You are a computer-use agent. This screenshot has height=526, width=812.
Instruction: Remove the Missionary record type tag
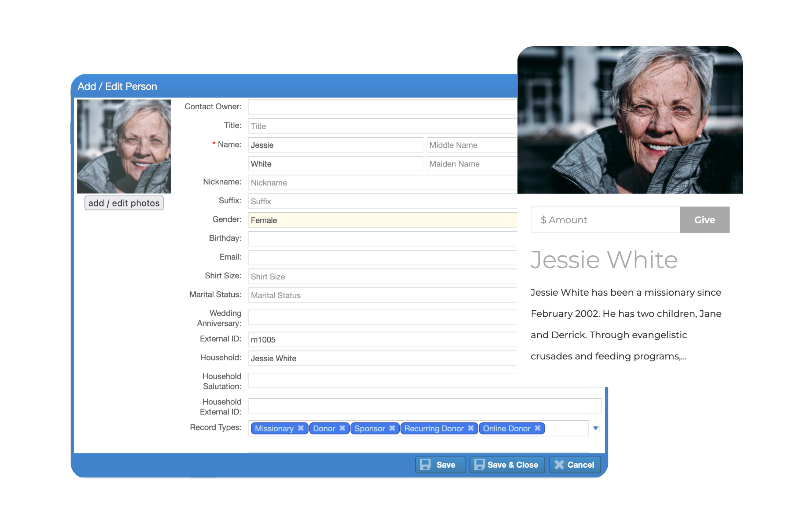pyautogui.click(x=301, y=428)
